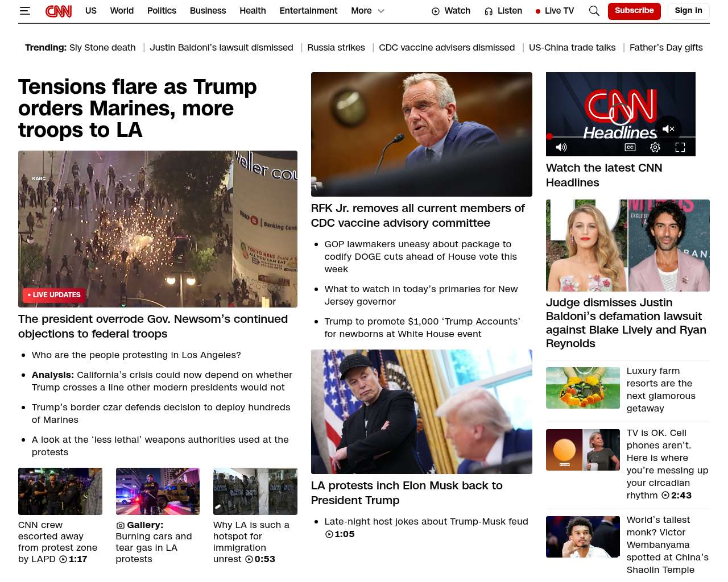Open Wembanyama at Shaolin Temple story
This screenshot has height=582, width=728.
point(668,545)
